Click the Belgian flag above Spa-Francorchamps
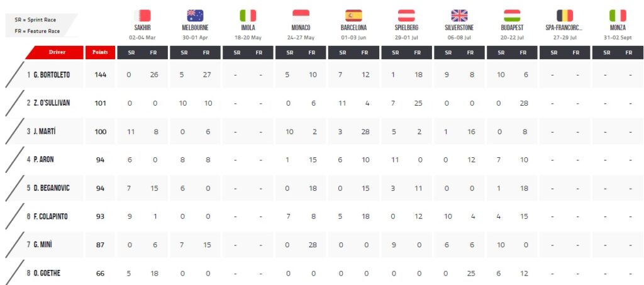Viewport: 644px width, 285px height. click(x=565, y=16)
